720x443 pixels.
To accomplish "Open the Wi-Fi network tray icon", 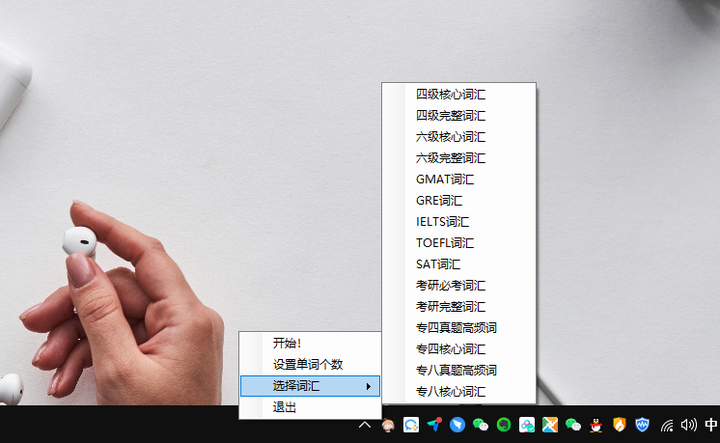I will [x=667, y=426].
